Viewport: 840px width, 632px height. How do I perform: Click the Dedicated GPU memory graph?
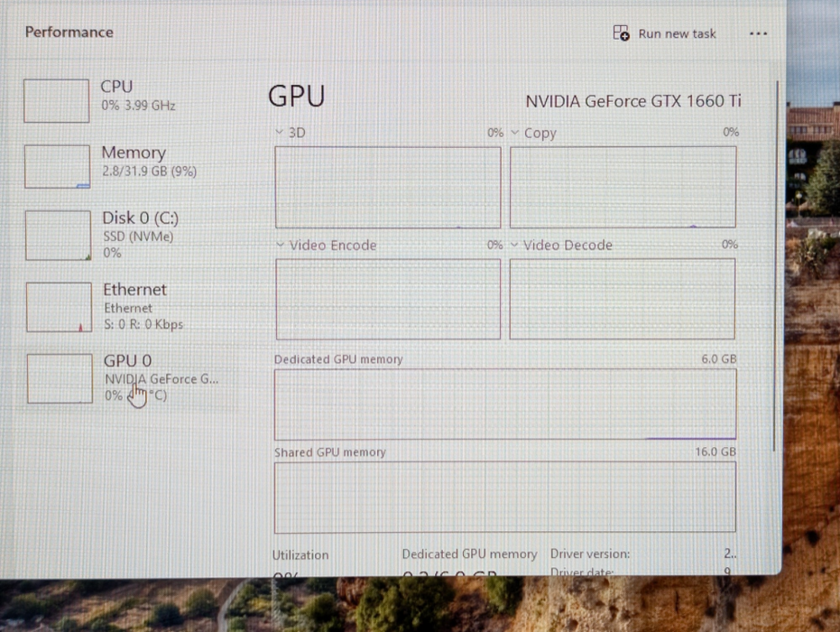tap(505, 404)
